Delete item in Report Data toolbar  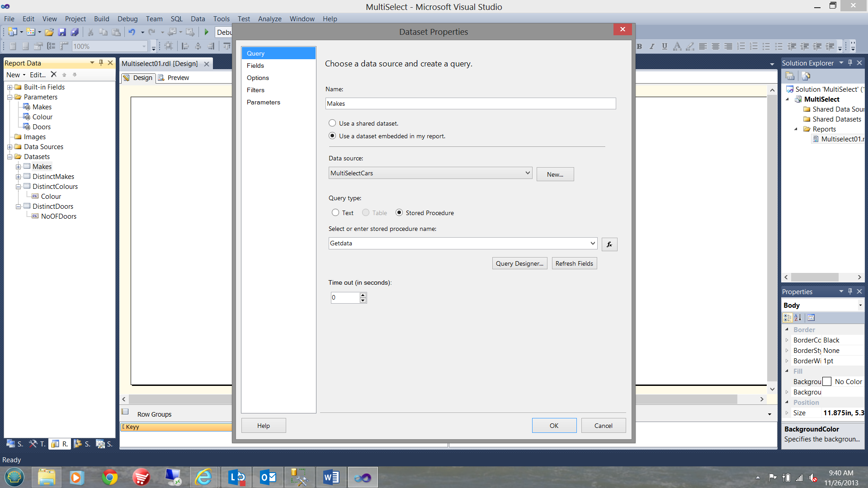54,75
